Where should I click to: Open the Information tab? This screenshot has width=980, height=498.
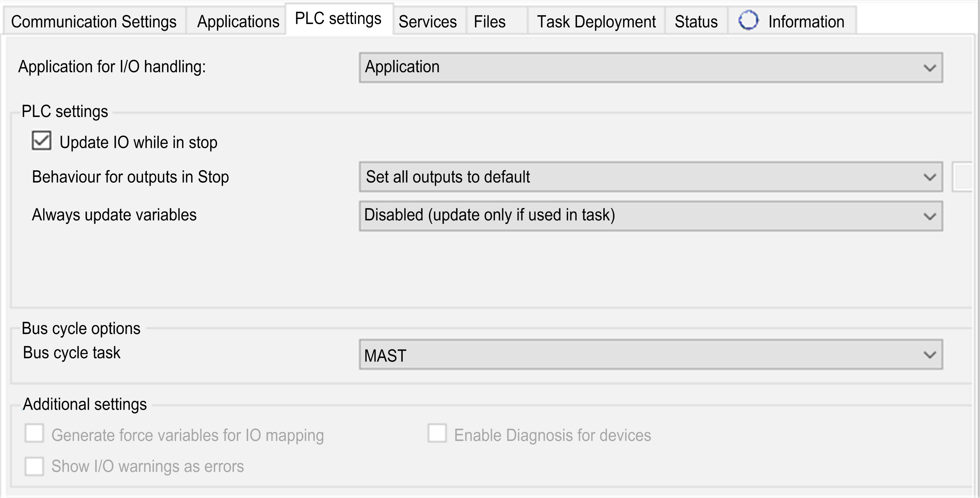[x=805, y=21]
